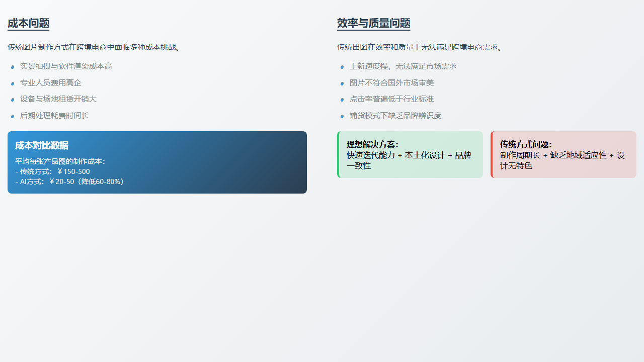Image resolution: width=644 pixels, height=362 pixels.
Task: Click the blue bullet dot beside 上新速度慢
Action: pyautogui.click(x=342, y=67)
